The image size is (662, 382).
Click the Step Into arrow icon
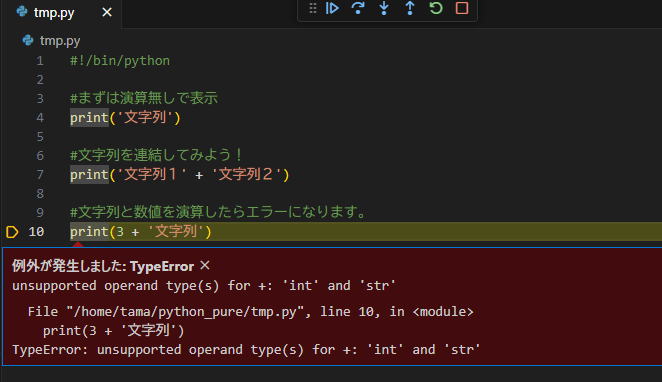pyautogui.click(x=384, y=8)
